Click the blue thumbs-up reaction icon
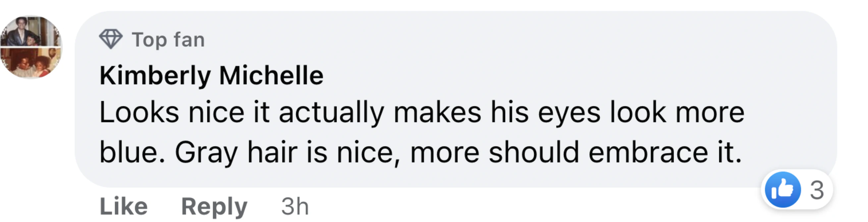868x222 pixels. (783, 190)
